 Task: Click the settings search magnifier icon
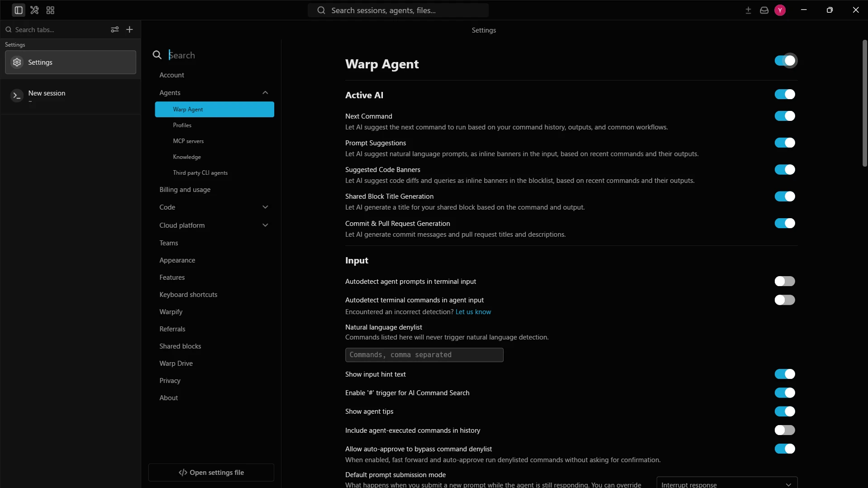tap(157, 55)
